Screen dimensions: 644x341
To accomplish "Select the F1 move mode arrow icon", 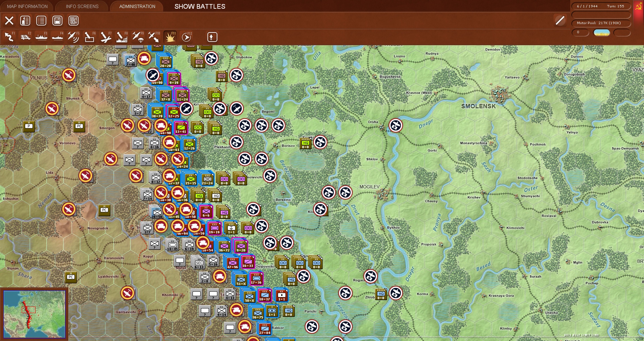I will (9, 37).
